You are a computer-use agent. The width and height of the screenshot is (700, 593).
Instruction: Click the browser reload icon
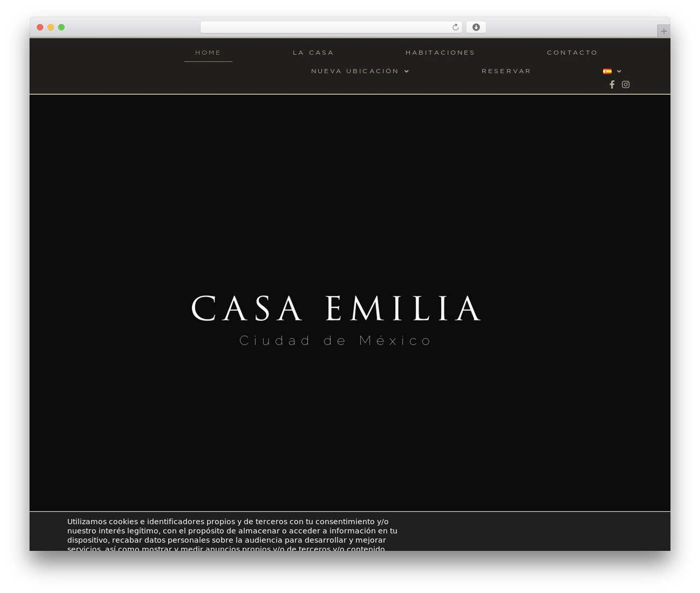[455, 27]
